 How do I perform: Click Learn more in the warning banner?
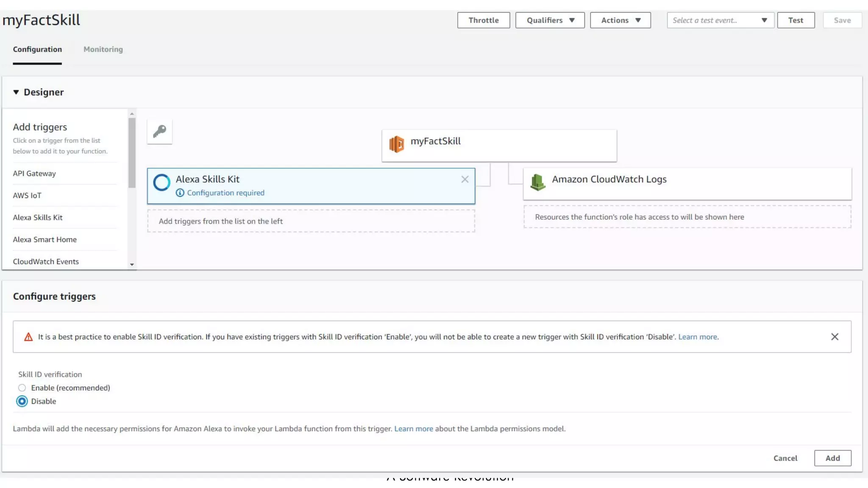point(698,337)
